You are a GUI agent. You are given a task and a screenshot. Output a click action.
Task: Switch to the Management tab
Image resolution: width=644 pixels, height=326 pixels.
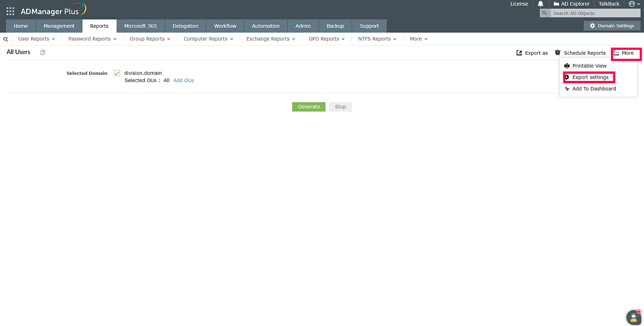point(59,26)
